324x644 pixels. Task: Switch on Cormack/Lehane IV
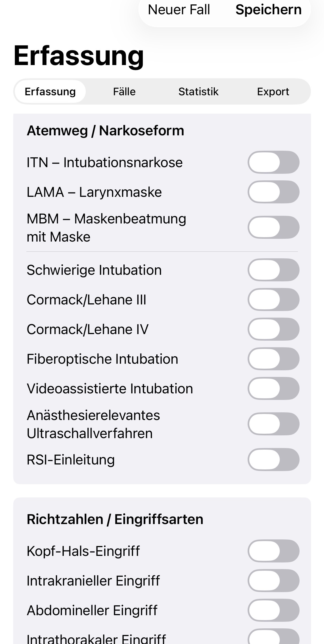(x=273, y=329)
